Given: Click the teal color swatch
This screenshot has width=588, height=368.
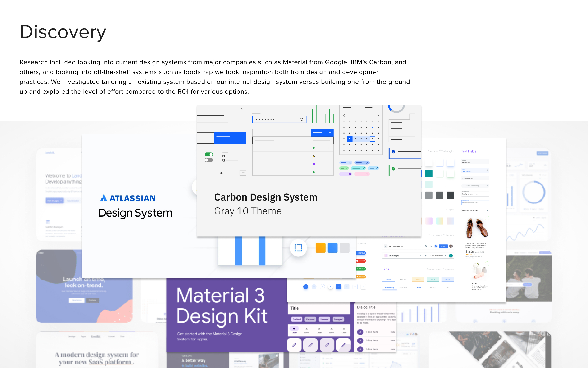Looking at the screenshot, I should (x=429, y=174).
